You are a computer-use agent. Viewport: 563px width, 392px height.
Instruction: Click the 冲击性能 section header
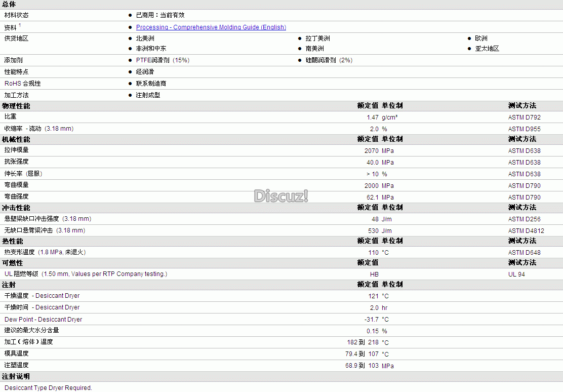16,208
